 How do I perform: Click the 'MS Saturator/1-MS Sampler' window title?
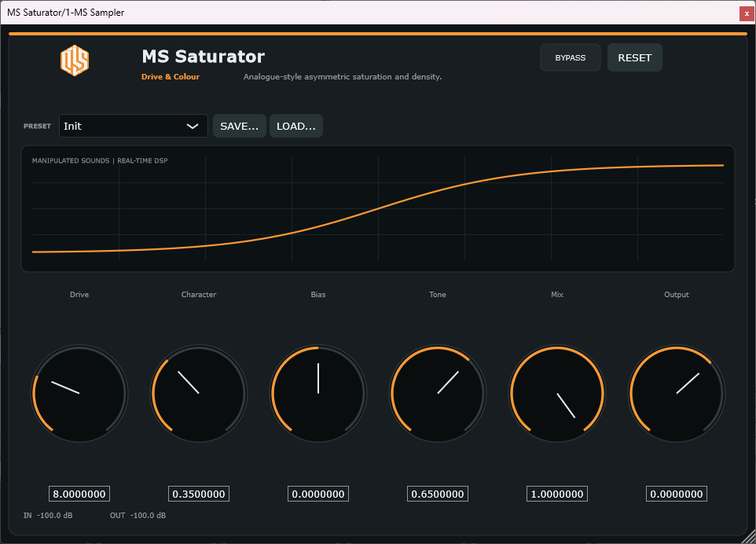click(x=65, y=13)
